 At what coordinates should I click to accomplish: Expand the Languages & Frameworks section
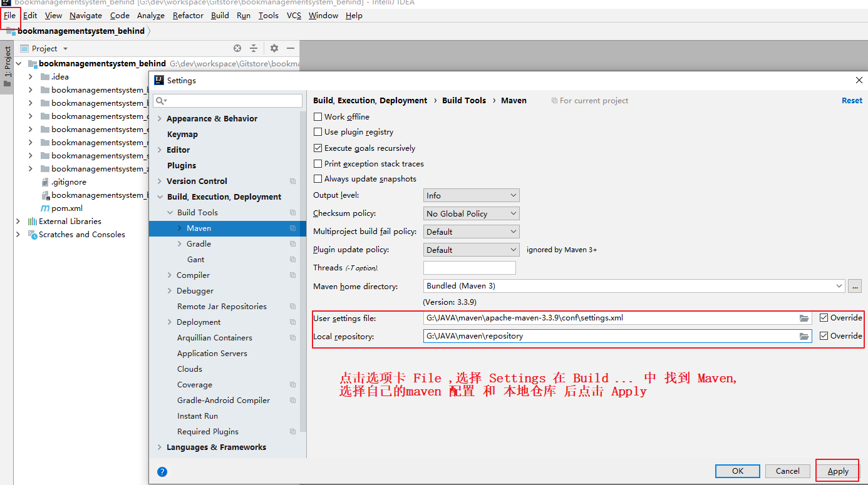(160, 447)
